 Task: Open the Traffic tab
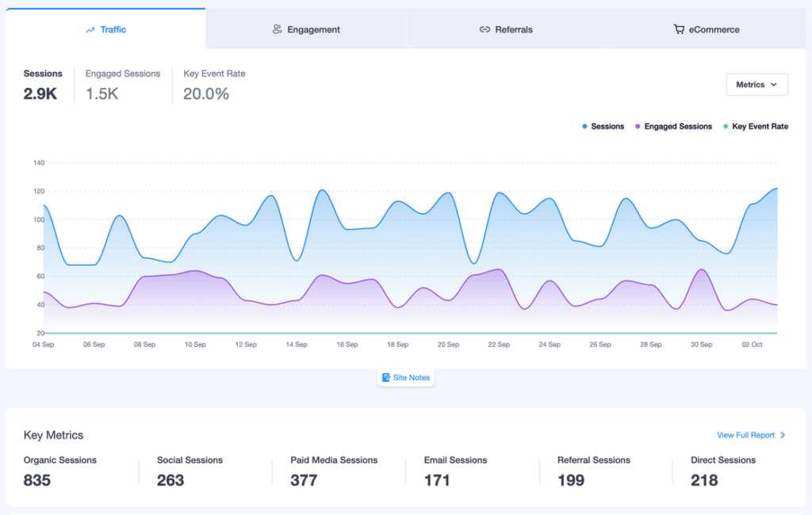click(105, 29)
